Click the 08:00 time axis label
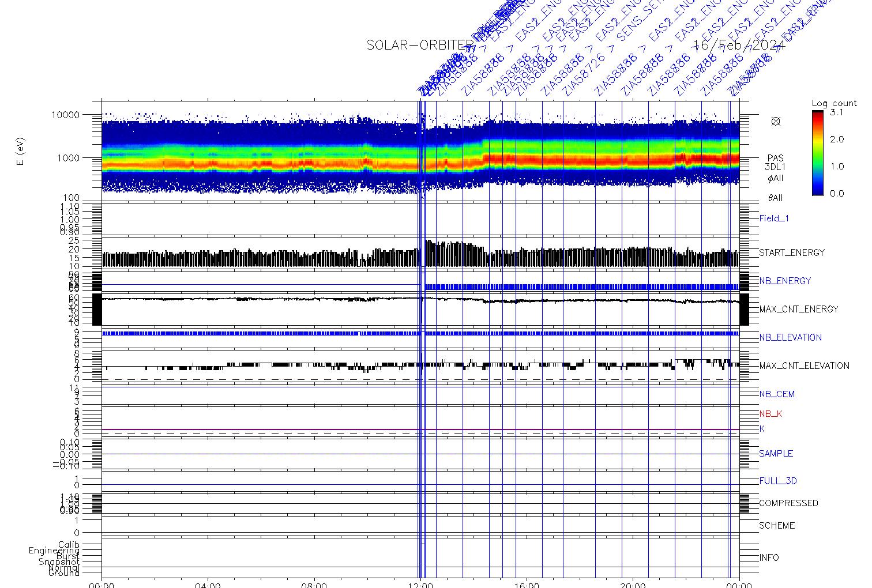 coord(314,585)
